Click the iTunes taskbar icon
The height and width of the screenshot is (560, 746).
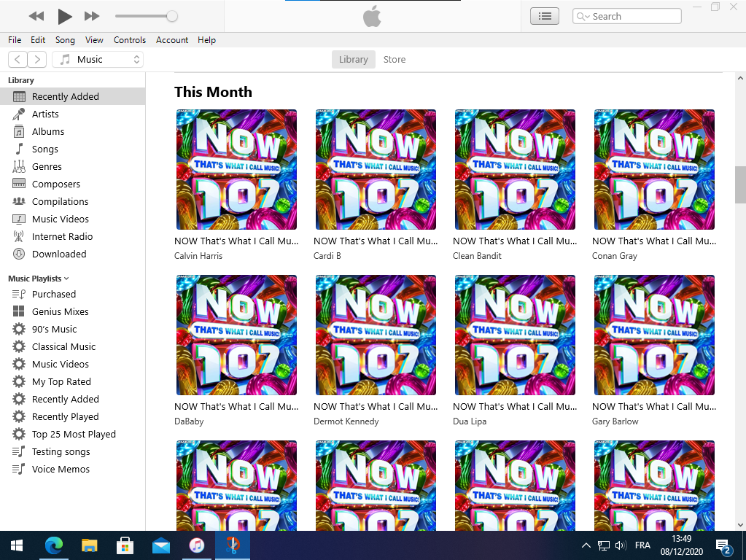[196, 545]
